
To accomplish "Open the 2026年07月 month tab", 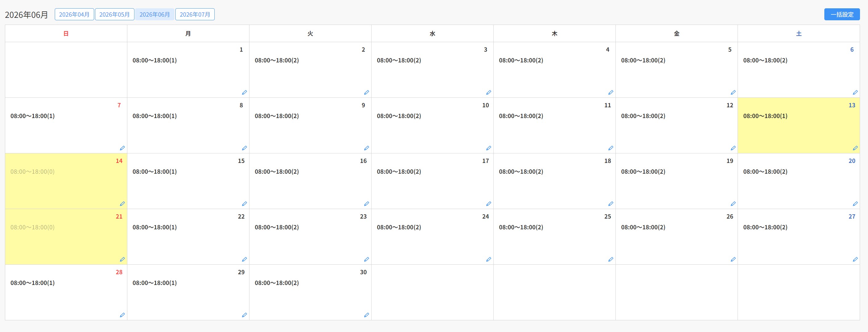I will click(x=195, y=14).
